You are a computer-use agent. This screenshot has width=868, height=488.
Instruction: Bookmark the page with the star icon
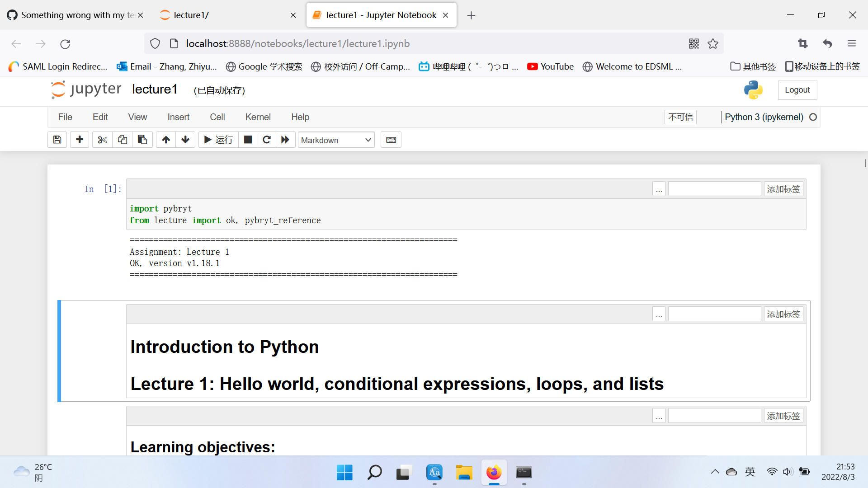click(713, 43)
